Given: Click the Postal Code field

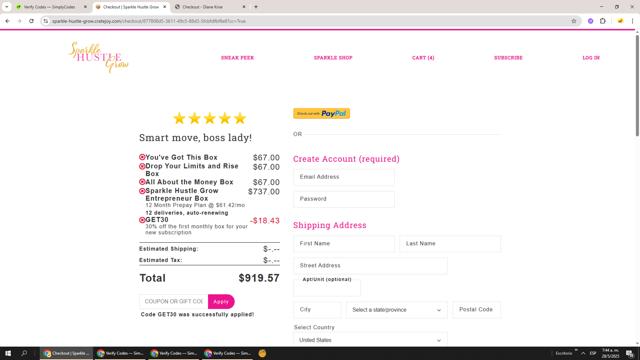Looking at the screenshot, I should (x=476, y=310).
